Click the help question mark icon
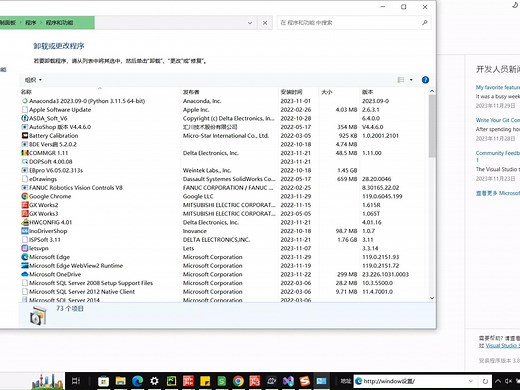520x390 pixels. (x=425, y=80)
